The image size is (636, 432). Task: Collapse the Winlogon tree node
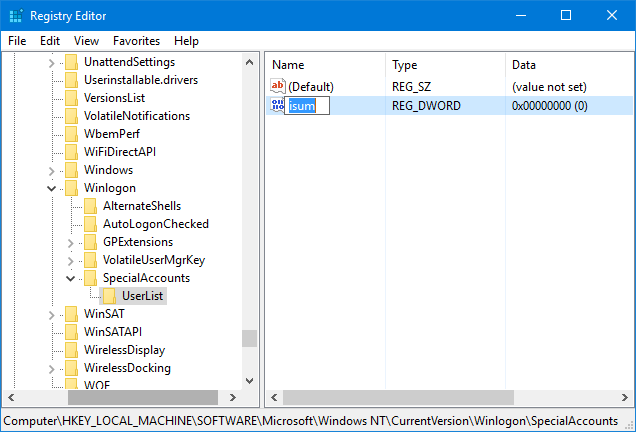point(51,188)
